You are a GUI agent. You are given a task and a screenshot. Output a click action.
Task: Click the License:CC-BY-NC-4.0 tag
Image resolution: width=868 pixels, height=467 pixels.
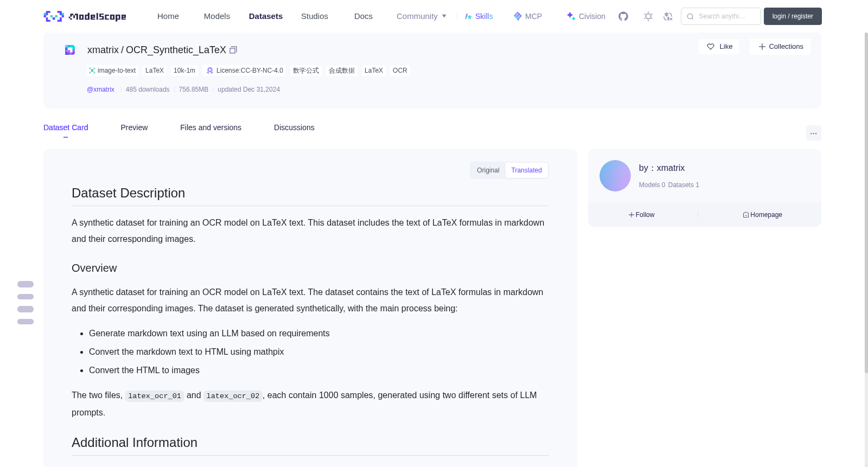tap(245, 71)
